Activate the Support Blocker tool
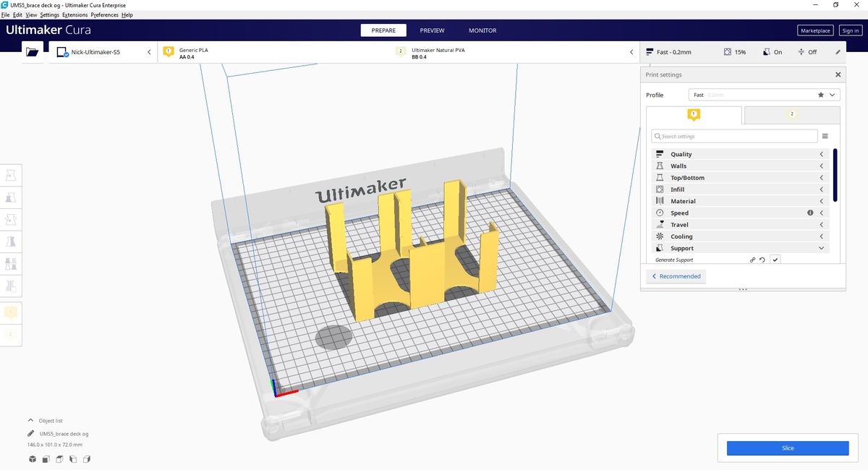This screenshot has width=868, height=470. [x=11, y=286]
